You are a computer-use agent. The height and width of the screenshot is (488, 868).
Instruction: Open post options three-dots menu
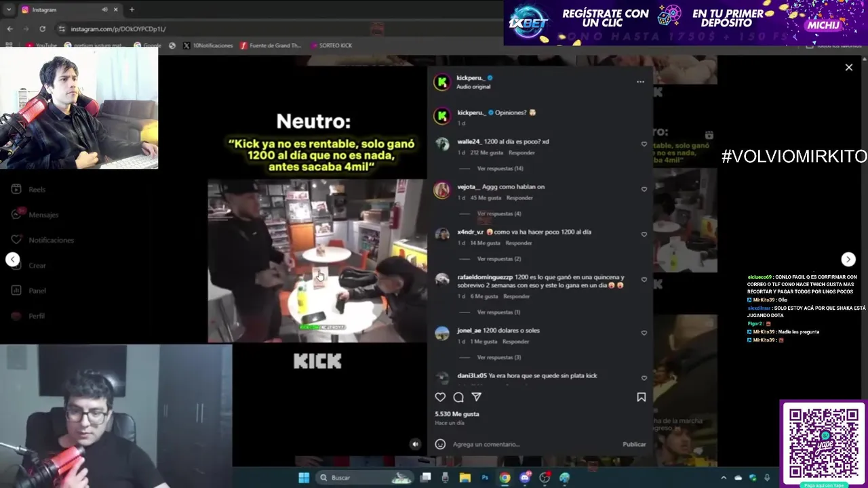pos(640,82)
